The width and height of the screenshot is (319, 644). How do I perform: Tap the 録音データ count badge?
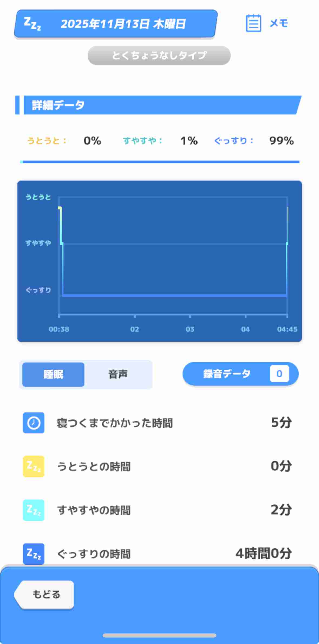tap(279, 374)
